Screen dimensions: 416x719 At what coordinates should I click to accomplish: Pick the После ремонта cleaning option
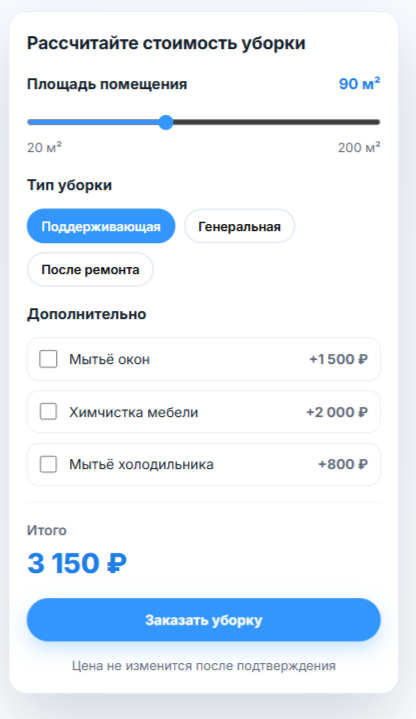[x=90, y=270]
